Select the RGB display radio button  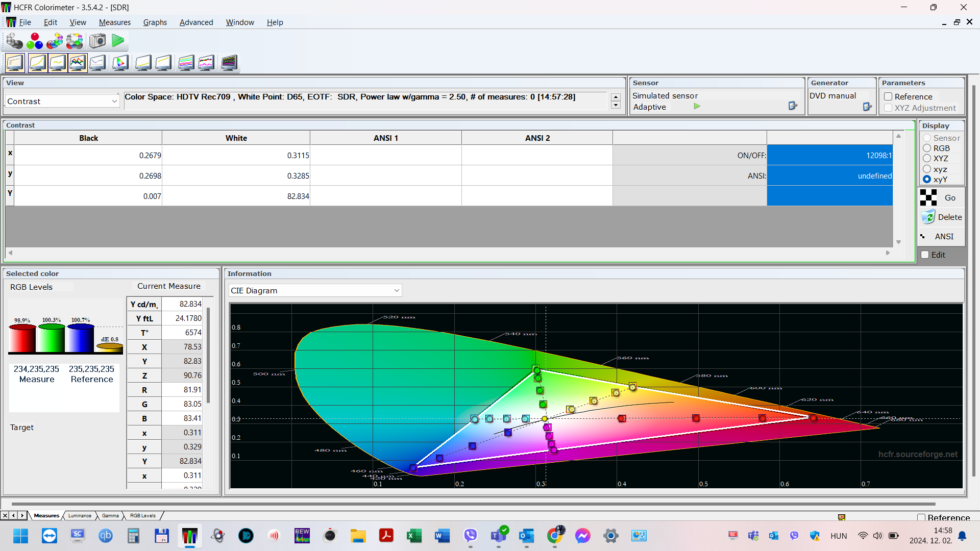coord(927,148)
